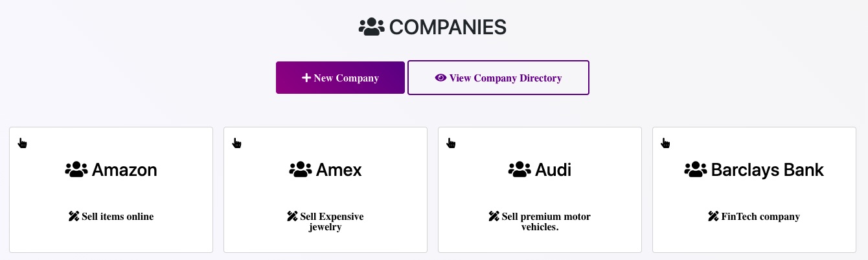Click the hand pointer icon on Barclays Bank card
The height and width of the screenshot is (260, 868).
tap(666, 143)
